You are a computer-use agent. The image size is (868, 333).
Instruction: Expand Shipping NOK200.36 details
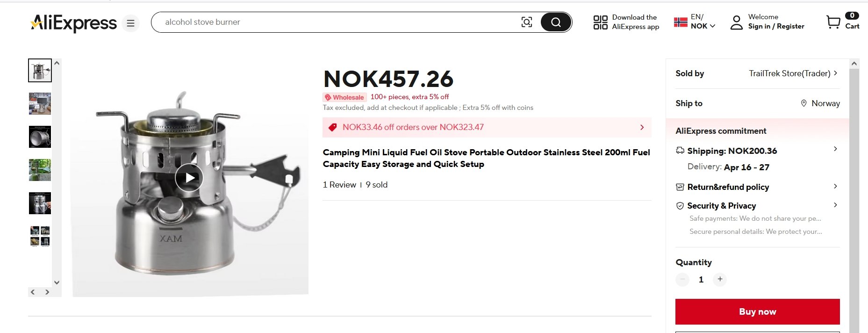pyautogui.click(x=835, y=149)
